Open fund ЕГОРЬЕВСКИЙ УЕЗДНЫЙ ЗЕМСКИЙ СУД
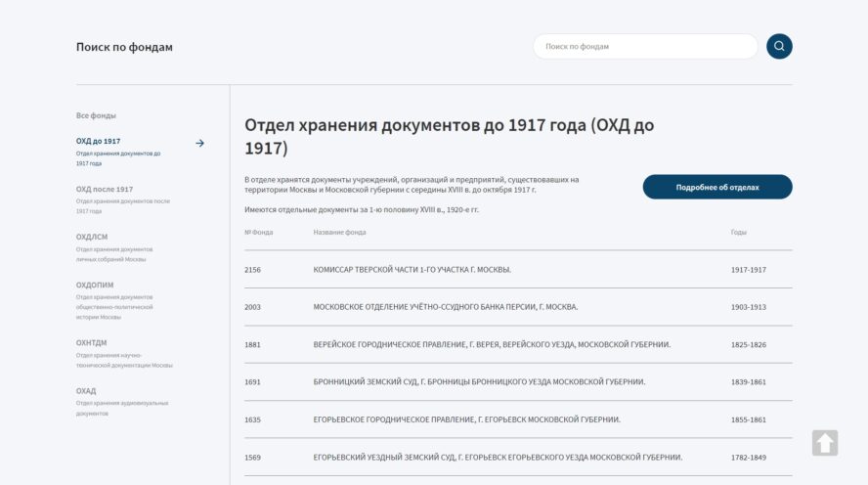Image resolution: width=868 pixels, height=485 pixels. (498, 458)
